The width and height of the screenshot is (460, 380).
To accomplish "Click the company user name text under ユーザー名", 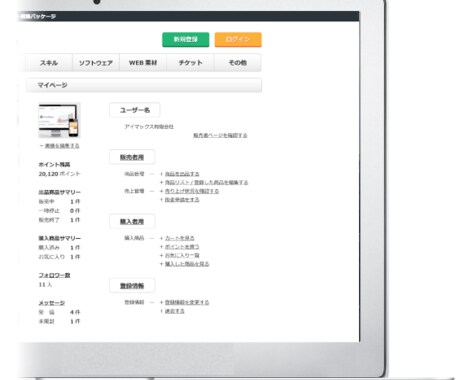I will [149, 127].
